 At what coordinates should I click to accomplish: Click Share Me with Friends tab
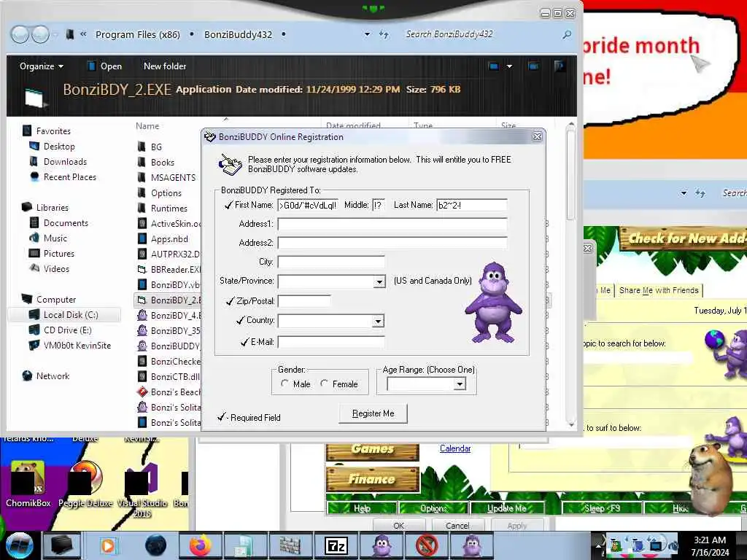pyautogui.click(x=659, y=290)
